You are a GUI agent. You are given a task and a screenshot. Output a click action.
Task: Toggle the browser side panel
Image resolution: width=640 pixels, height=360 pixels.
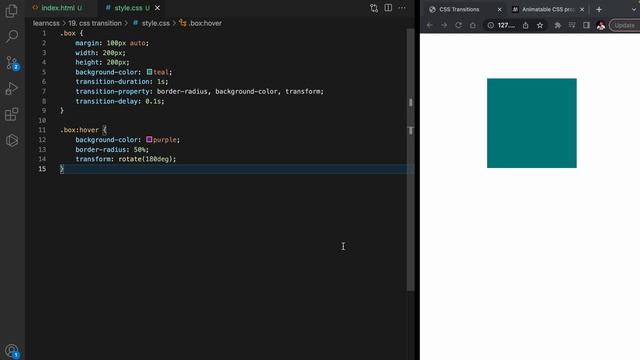[x=587, y=25]
